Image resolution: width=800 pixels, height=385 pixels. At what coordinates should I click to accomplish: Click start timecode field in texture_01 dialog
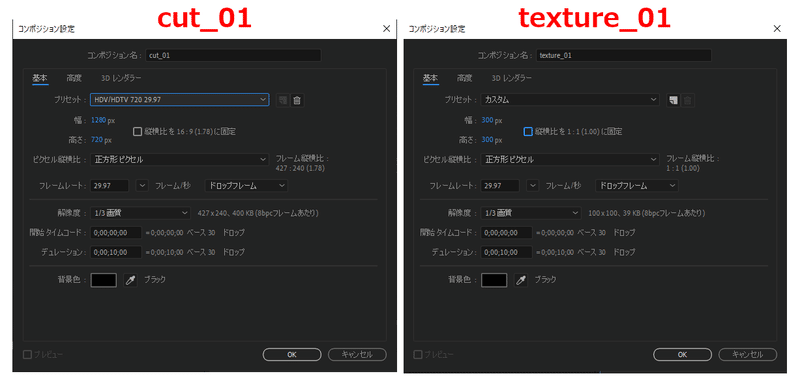point(507,233)
